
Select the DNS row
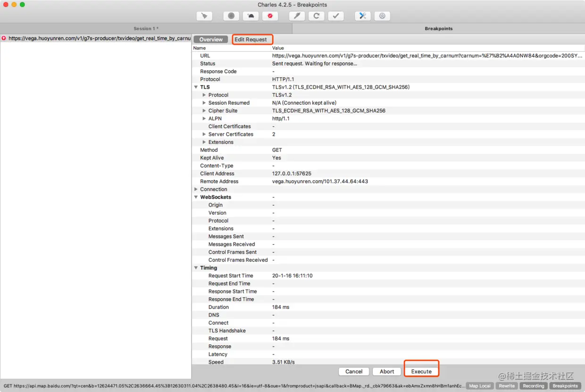388,315
